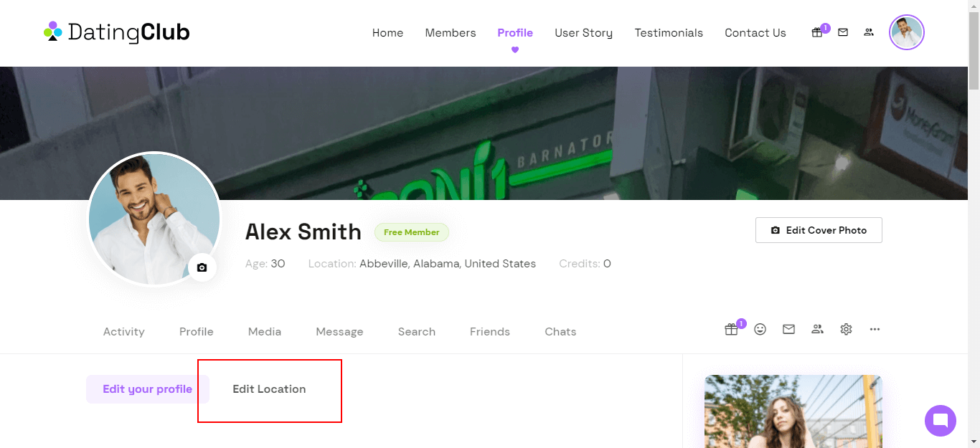Open the chat bubble widget

[941, 421]
